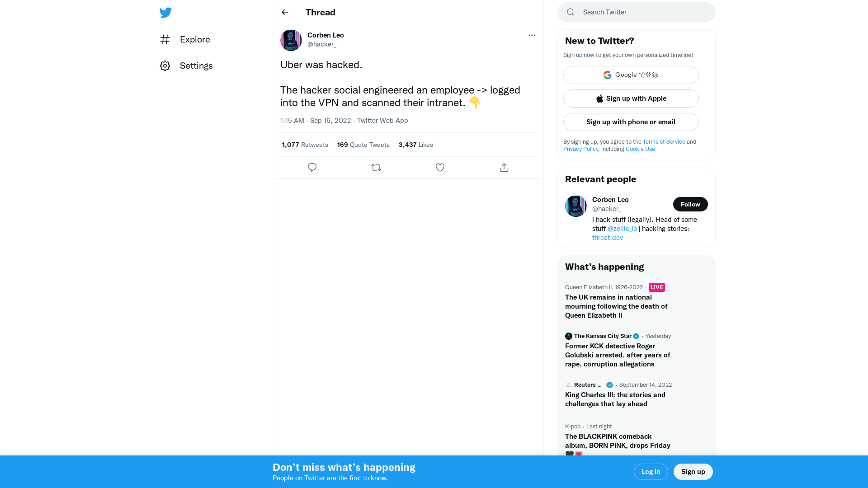The width and height of the screenshot is (868, 488).
Task: Follow Corben Leo
Action: pyautogui.click(x=690, y=204)
